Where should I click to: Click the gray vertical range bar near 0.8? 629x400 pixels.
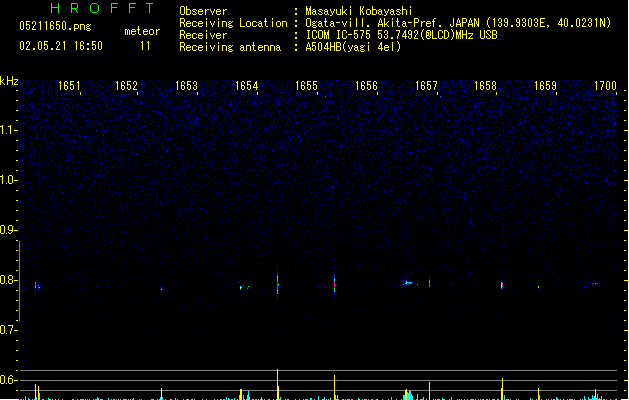(19, 281)
